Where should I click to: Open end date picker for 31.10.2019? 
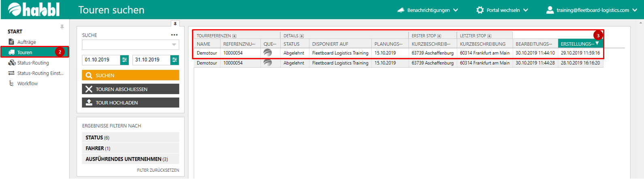click(175, 60)
